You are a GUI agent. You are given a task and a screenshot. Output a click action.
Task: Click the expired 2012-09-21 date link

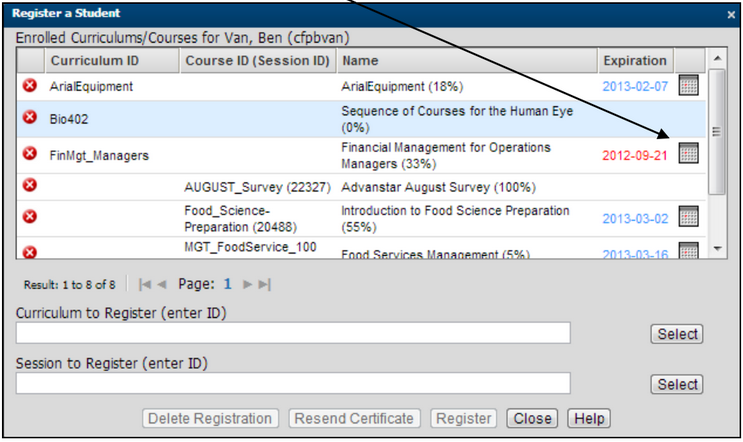(635, 156)
